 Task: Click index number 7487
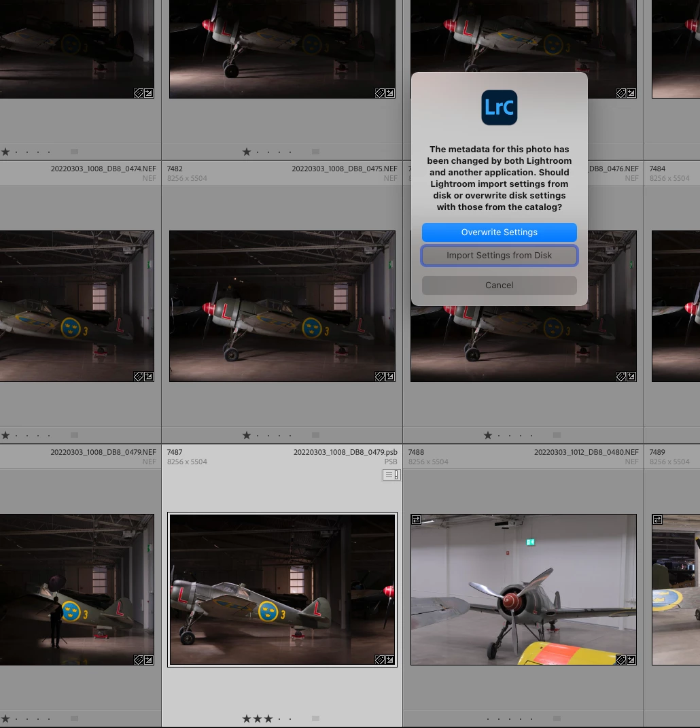coord(175,452)
